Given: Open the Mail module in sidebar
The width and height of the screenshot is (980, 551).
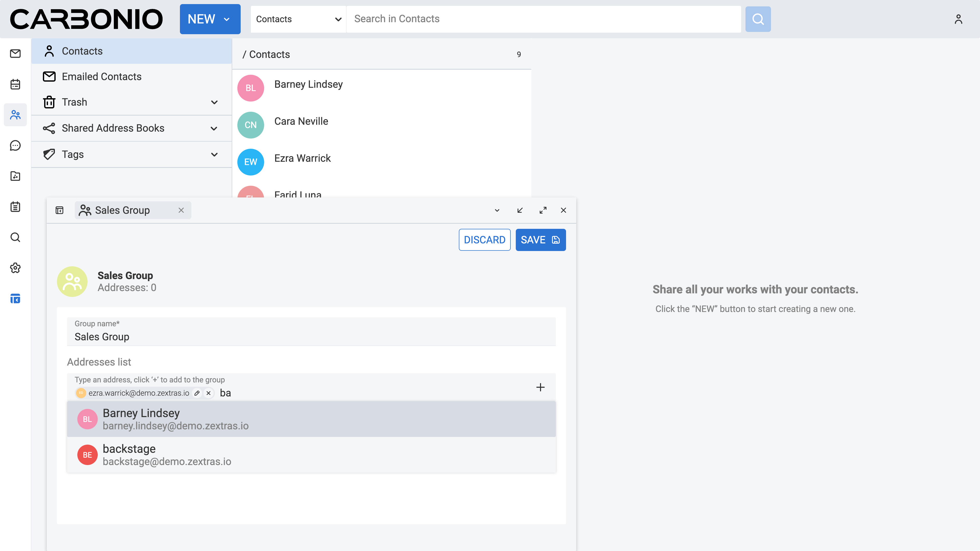Looking at the screenshot, I should [x=15, y=54].
